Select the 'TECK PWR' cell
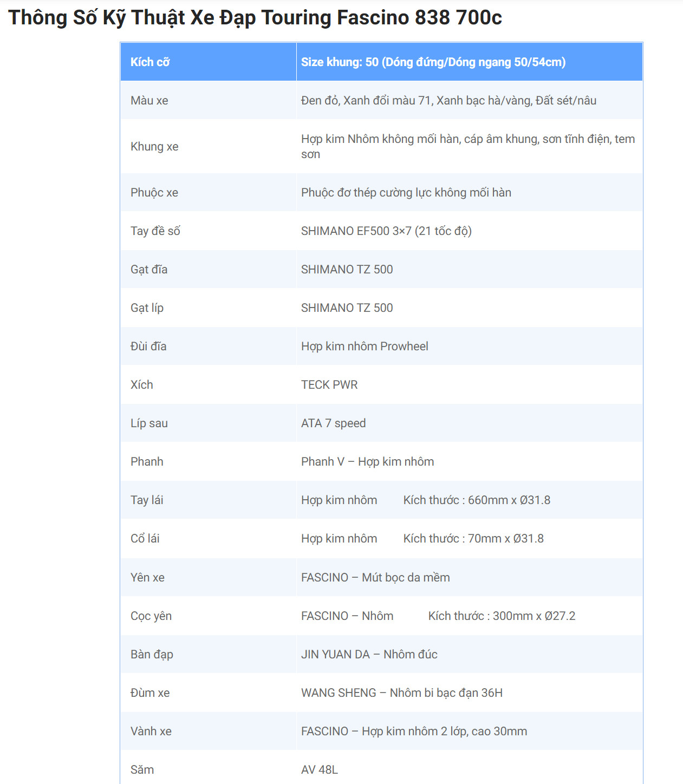Viewport: 683px width, 784px height. (x=470, y=384)
